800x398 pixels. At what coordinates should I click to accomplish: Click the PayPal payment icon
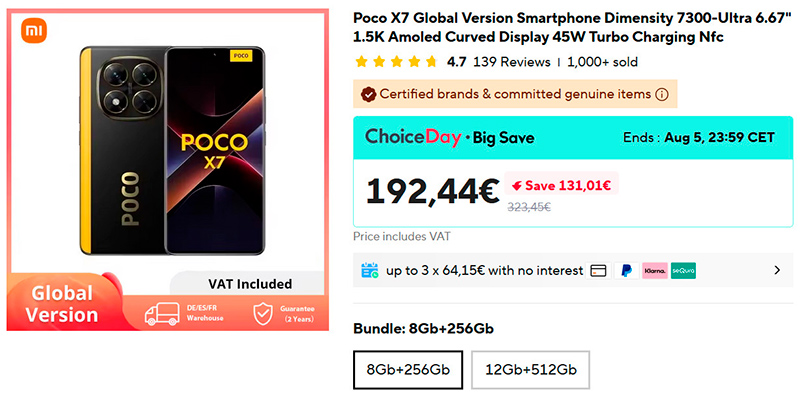[x=626, y=270]
